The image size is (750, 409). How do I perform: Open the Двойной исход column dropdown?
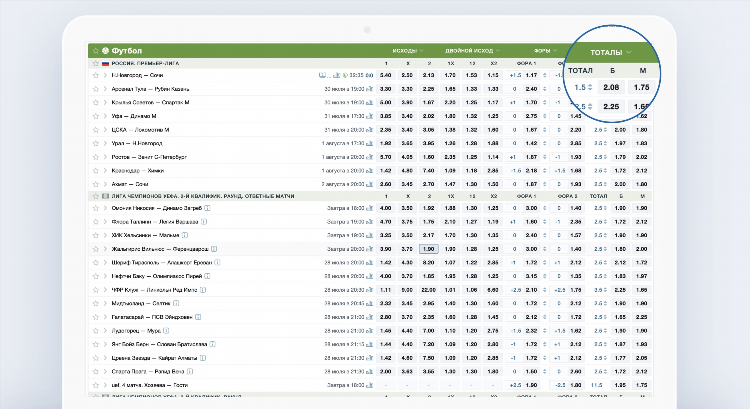tap(472, 50)
